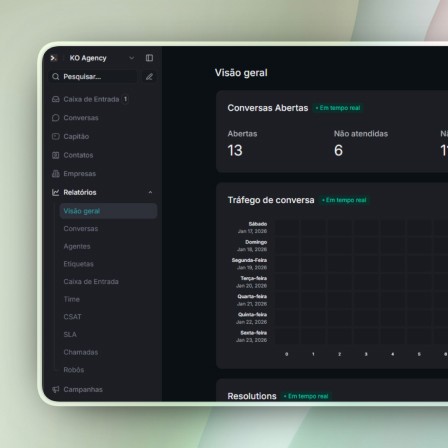Open Conversas report under Relatórios

(x=81, y=229)
